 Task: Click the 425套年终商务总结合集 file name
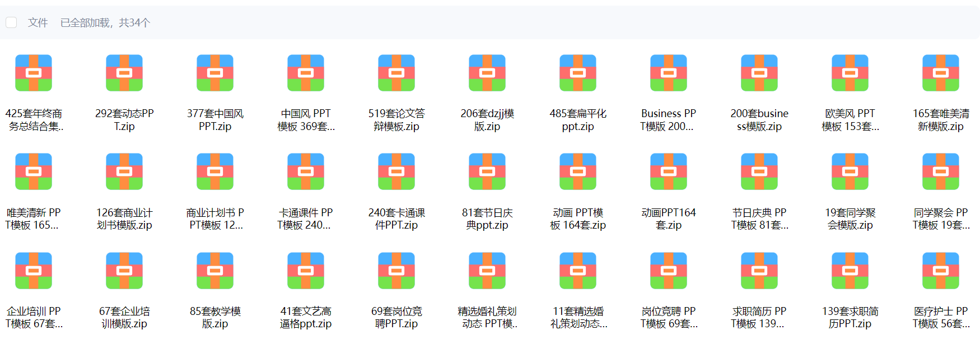click(34, 120)
